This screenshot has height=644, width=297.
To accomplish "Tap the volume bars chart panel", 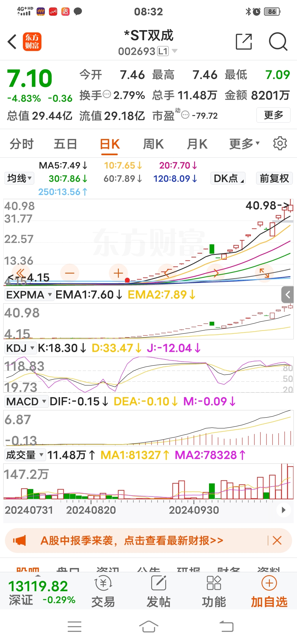I will [x=148, y=482].
